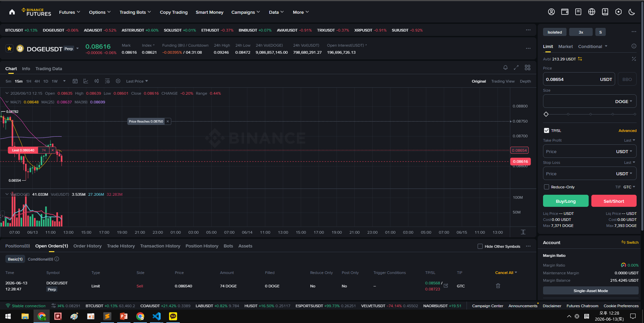
Task: Open the Trade History tab
Action: 121,246
